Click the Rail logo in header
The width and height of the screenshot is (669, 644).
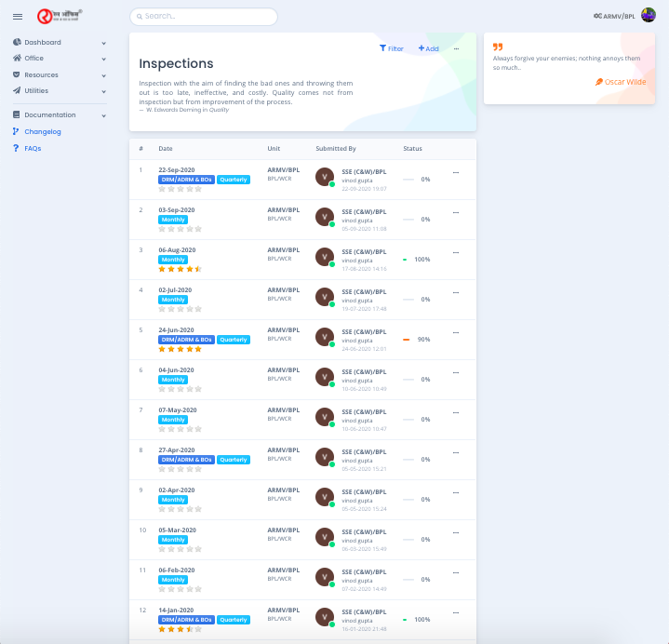60,16
